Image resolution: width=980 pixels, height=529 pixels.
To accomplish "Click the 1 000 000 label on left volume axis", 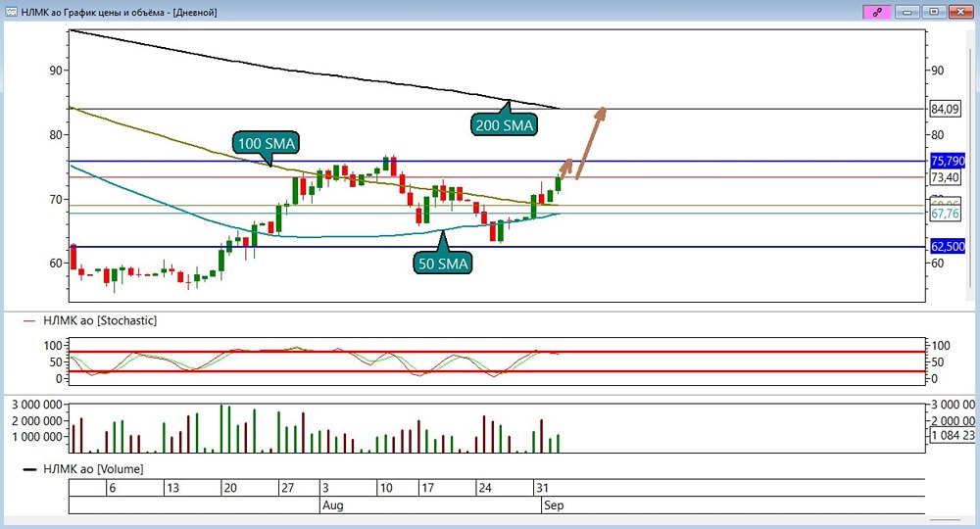I will coord(37,437).
